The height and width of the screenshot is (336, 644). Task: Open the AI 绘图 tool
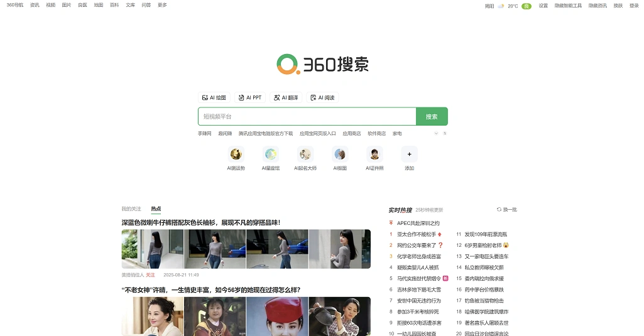pos(214,98)
